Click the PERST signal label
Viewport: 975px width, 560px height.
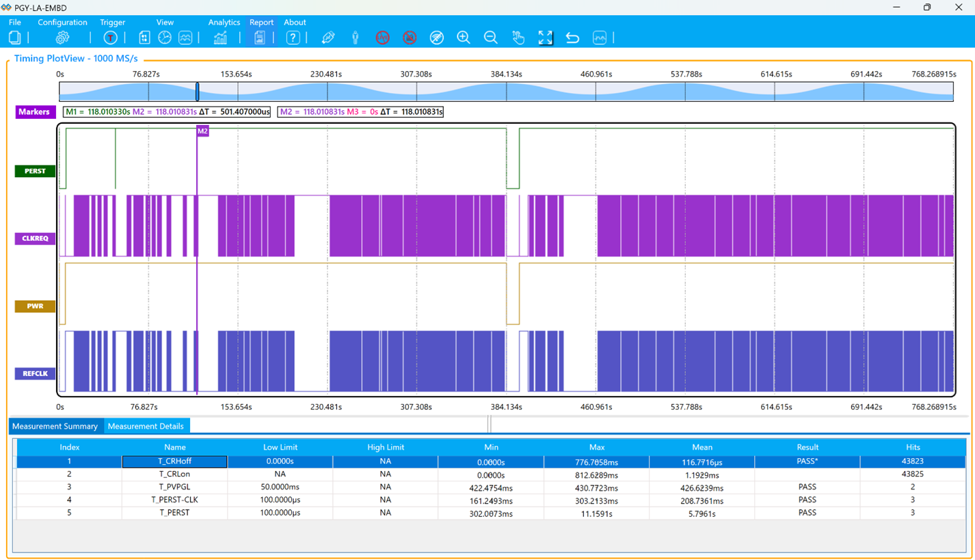pyautogui.click(x=35, y=171)
